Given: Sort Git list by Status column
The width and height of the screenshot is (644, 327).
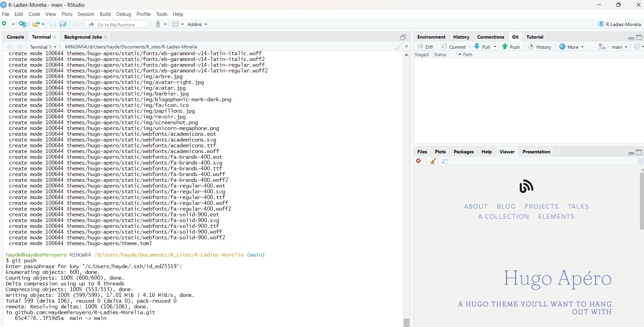Looking at the screenshot, I should [x=440, y=54].
